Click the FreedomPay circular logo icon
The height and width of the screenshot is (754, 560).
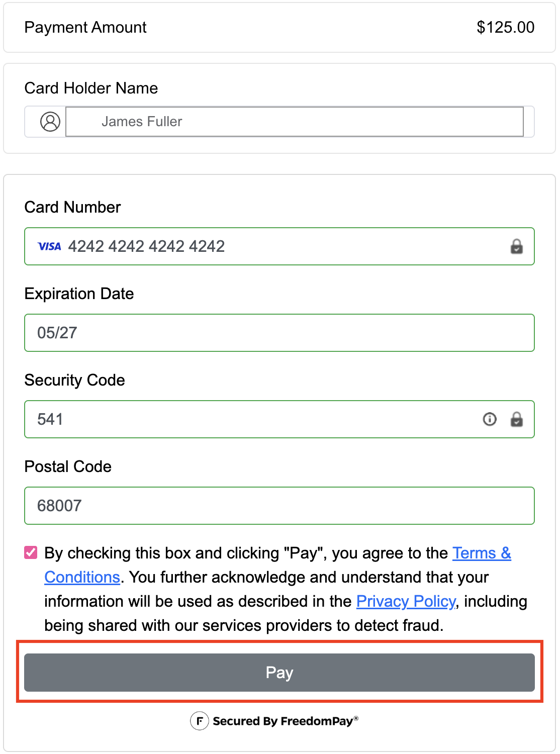pos(199,721)
